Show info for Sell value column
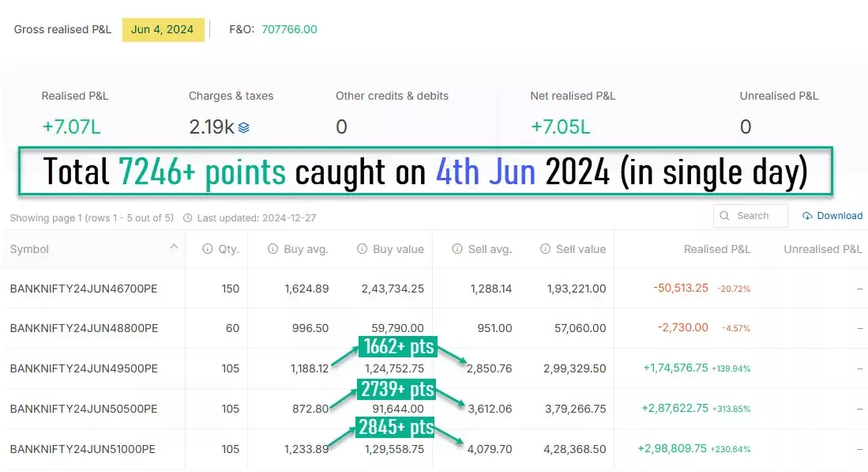 (x=545, y=249)
